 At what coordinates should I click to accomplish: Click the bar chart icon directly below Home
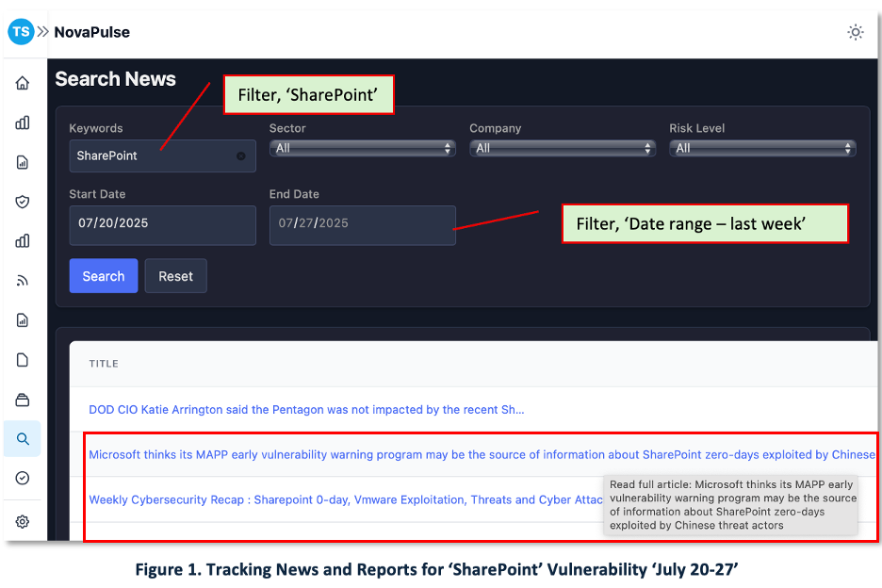coord(23,122)
